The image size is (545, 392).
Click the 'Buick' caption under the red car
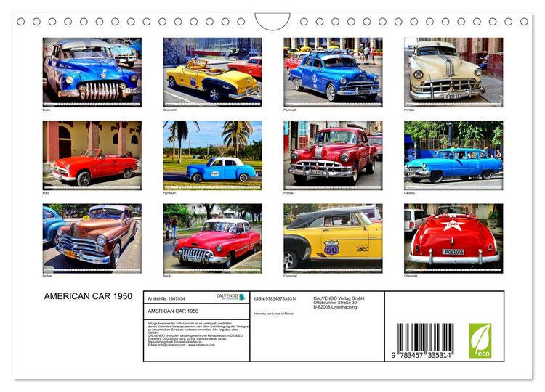coord(167,276)
